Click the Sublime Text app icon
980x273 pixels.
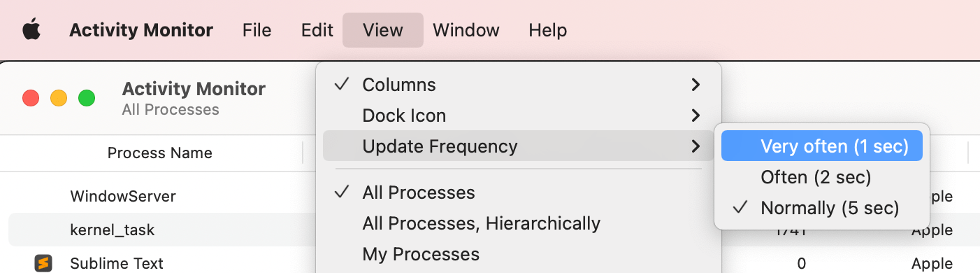44,263
